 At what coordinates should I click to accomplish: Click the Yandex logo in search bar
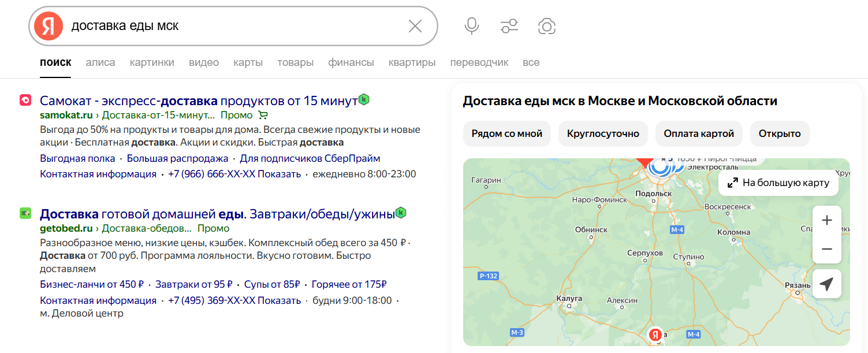[49, 26]
